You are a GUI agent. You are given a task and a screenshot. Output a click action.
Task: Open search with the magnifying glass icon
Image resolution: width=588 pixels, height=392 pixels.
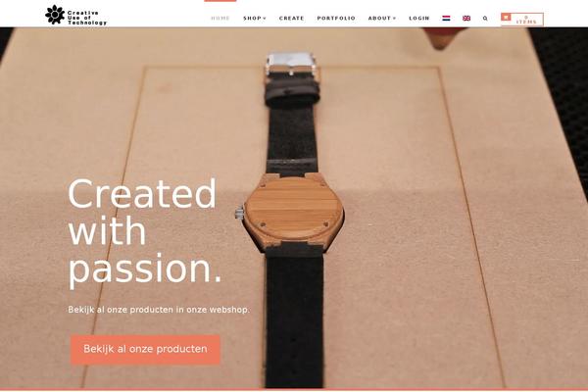click(485, 18)
